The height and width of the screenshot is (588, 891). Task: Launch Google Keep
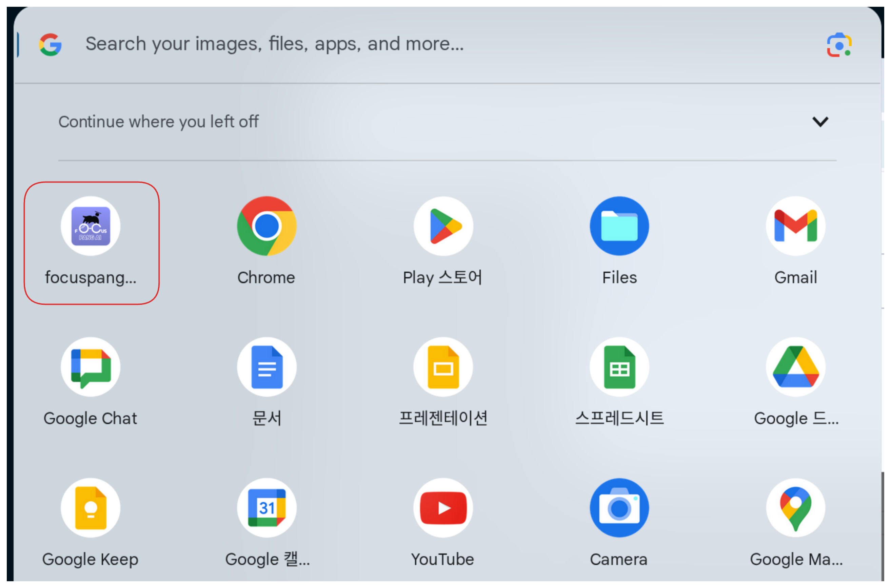point(91,508)
